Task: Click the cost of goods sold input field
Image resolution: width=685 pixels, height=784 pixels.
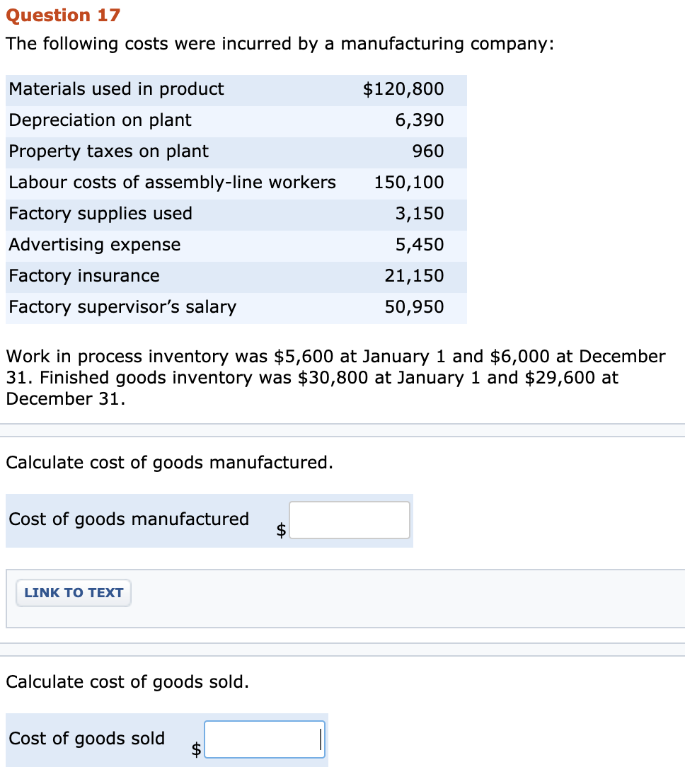Action: pyautogui.click(x=264, y=739)
